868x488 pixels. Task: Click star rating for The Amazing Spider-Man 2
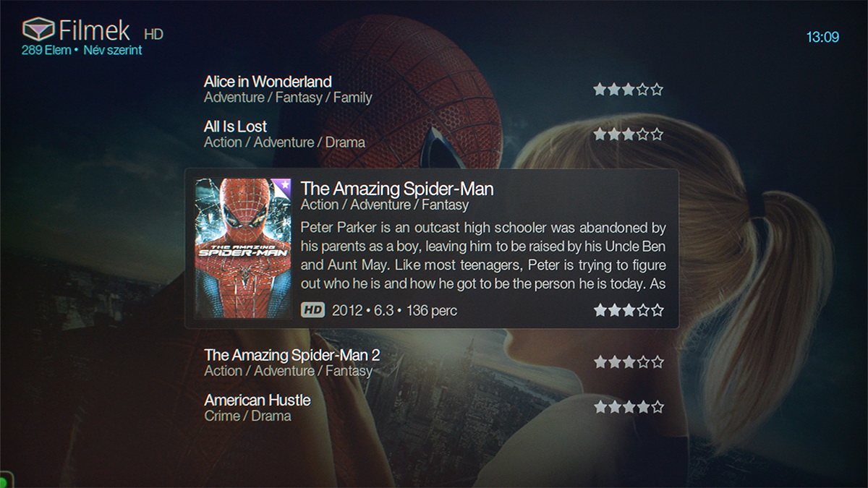point(629,362)
